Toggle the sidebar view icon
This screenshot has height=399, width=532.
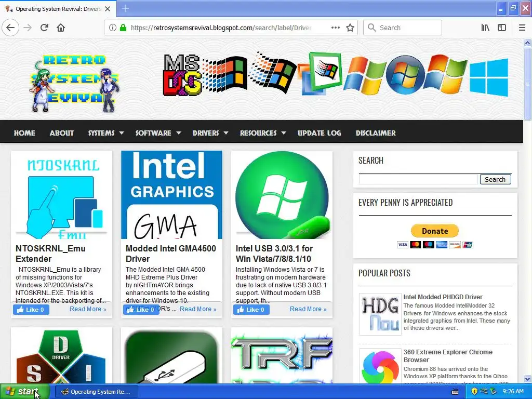pos(502,28)
